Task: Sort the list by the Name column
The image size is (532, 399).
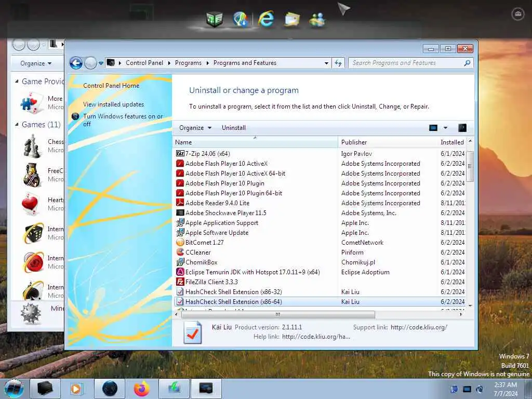Action: tap(255, 142)
